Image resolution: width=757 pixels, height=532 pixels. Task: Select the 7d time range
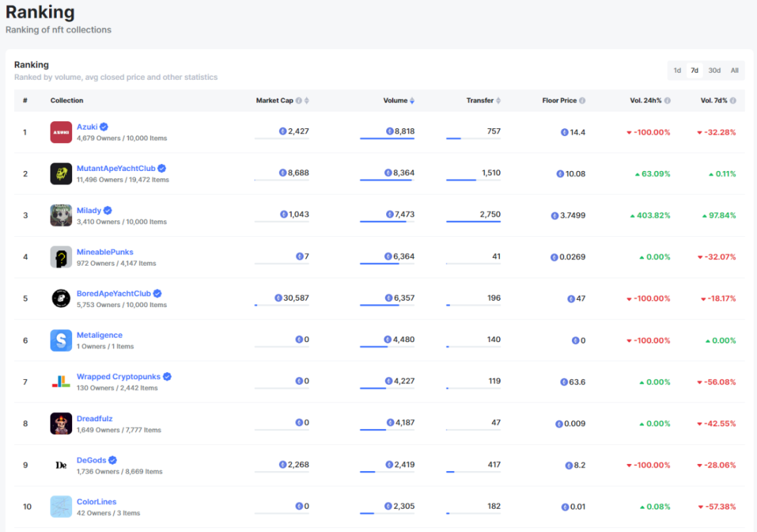tap(694, 71)
